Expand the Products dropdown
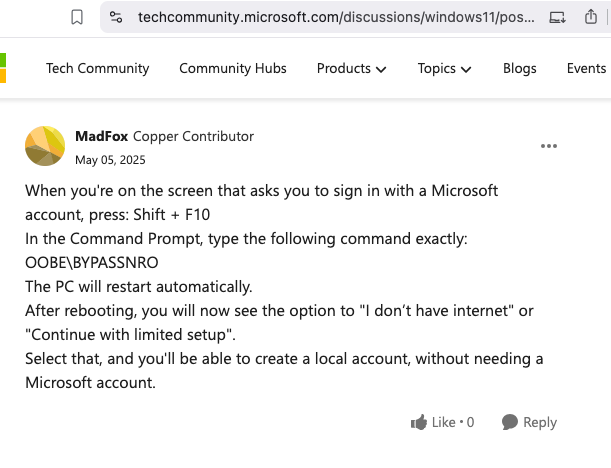The height and width of the screenshot is (468, 611). 351,69
